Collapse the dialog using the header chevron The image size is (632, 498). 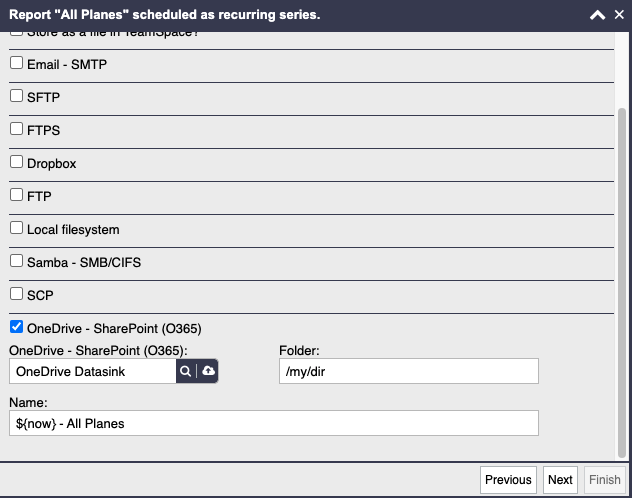[597, 15]
